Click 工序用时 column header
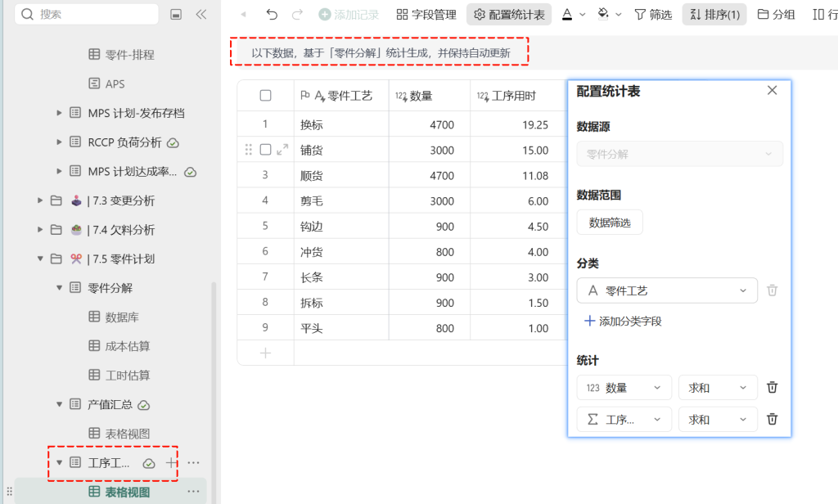The image size is (838, 504). (518, 96)
